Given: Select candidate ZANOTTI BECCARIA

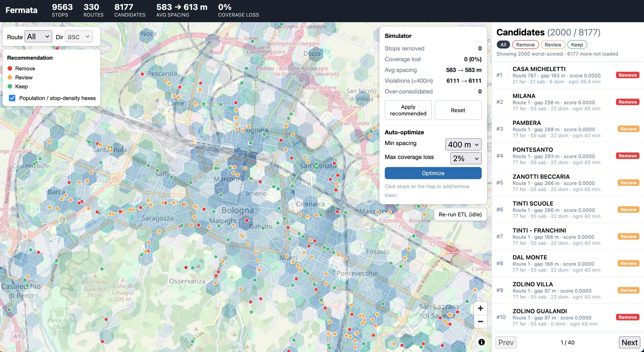Looking at the screenshot, I should coord(568,183).
